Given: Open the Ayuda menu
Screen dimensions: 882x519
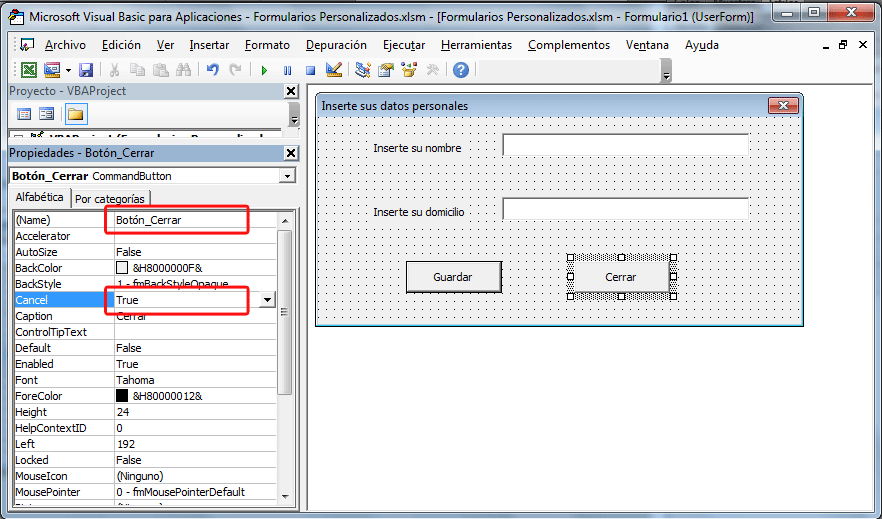Looking at the screenshot, I should (701, 45).
